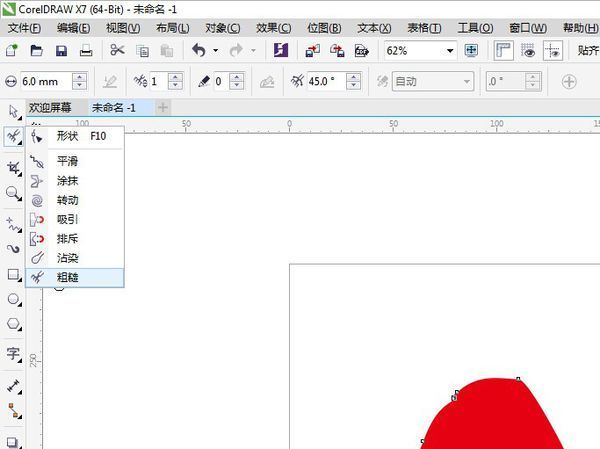Click the Print icon
The width and height of the screenshot is (600, 449).
tap(87, 50)
